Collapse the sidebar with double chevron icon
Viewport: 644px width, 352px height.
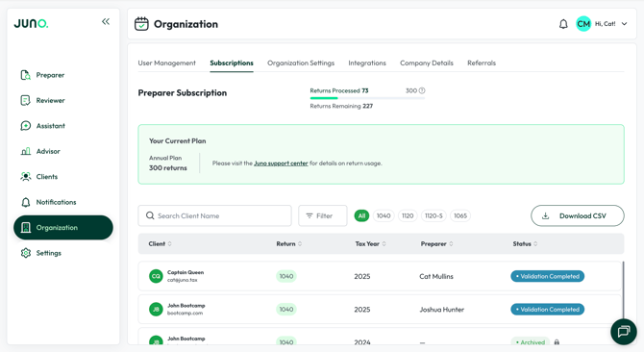pyautogui.click(x=106, y=21)
